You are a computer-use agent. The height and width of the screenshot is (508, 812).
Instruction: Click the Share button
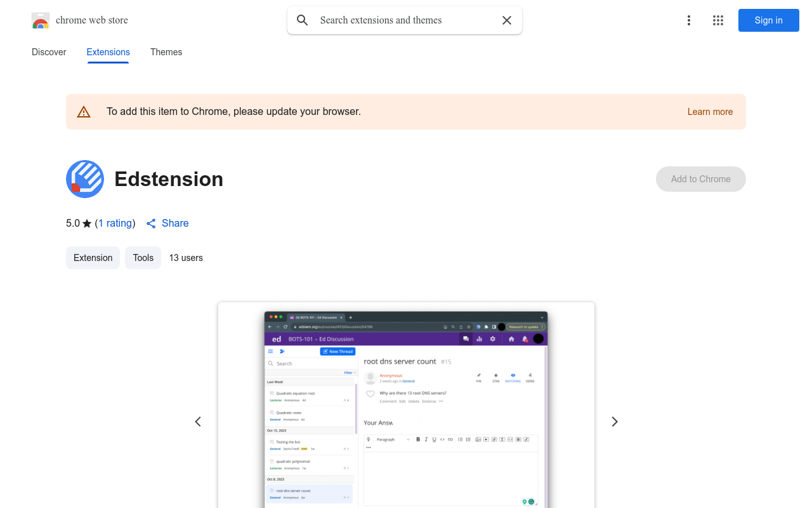point(167,224)
